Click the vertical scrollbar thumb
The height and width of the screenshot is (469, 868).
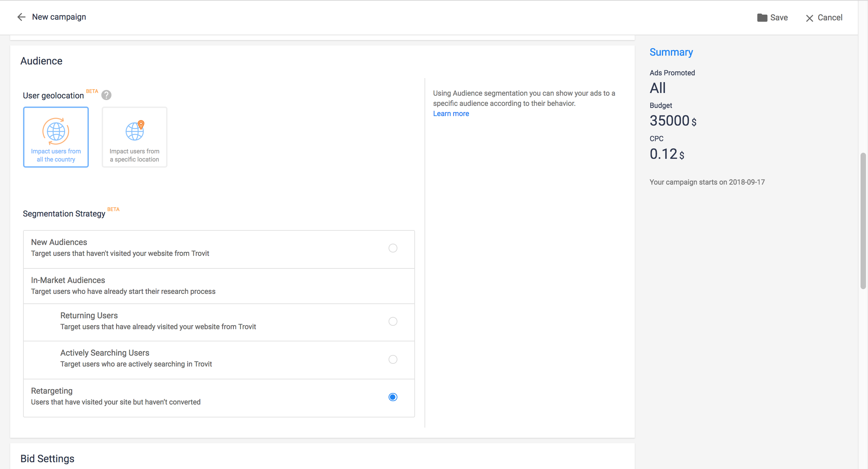coord(863,221)
